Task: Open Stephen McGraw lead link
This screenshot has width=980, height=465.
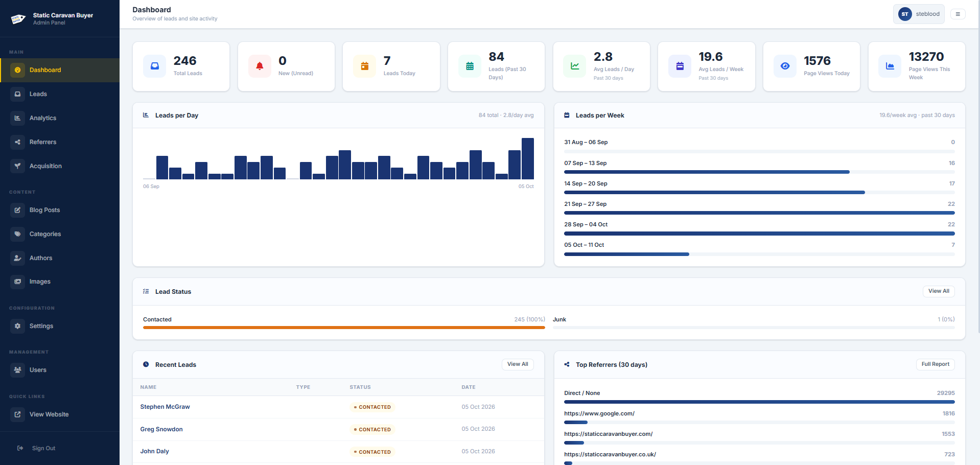Action: (x=165, y=407)
